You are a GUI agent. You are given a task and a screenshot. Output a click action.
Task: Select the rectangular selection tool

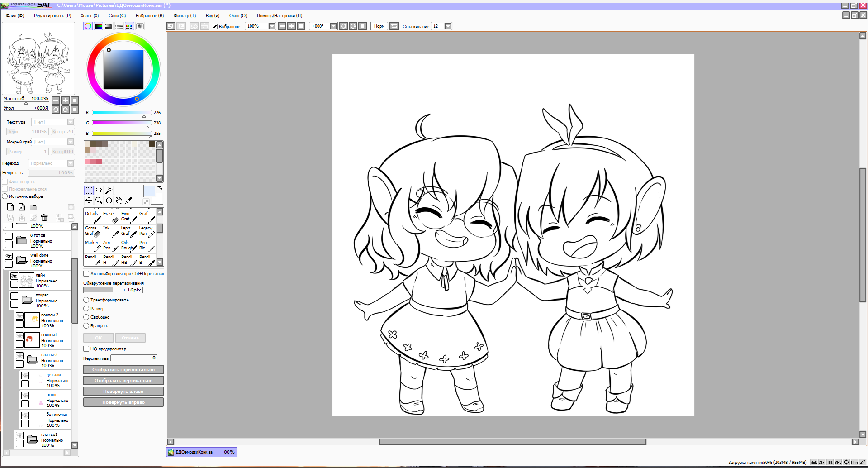click(89, 191)
